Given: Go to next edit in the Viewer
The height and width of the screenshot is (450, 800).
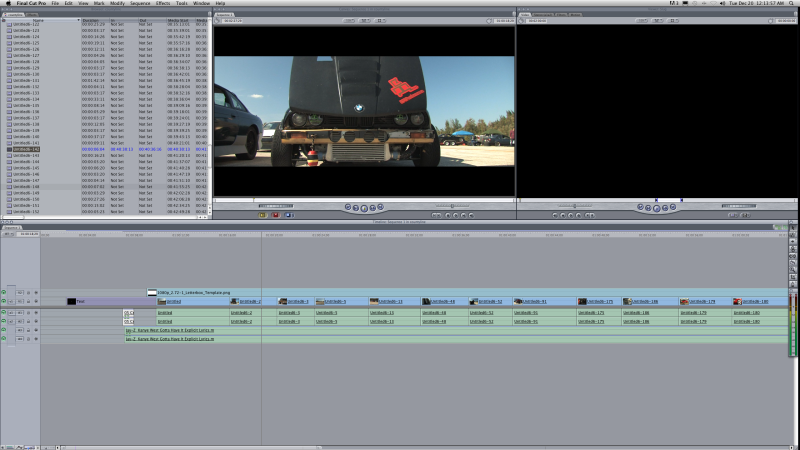Looking at the screenshot, I should 673,207.
